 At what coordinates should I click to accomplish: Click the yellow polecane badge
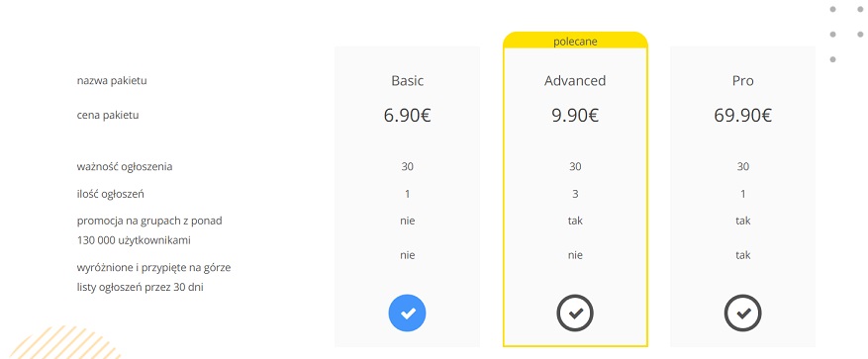point(575,41)
